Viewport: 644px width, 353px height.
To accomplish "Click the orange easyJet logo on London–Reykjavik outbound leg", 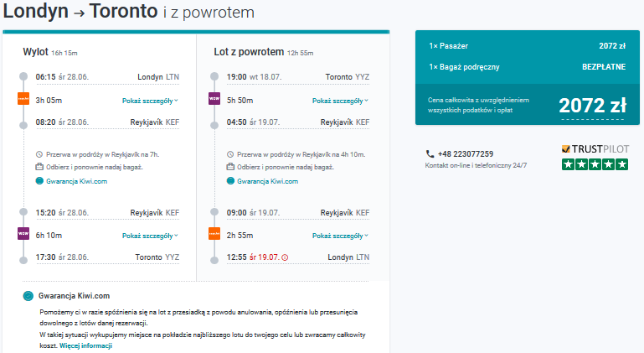I will [x=23, y=99].
